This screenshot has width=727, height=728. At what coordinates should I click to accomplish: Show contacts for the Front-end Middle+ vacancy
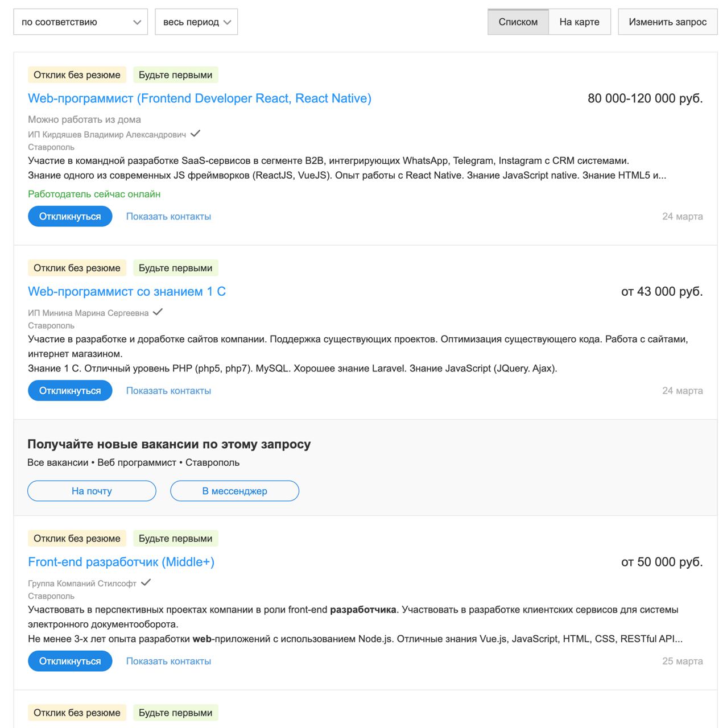pos(168,661)
